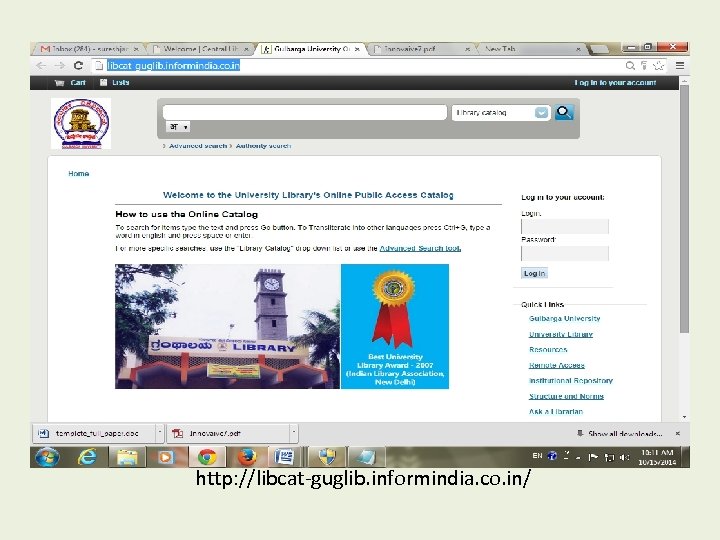
Task: Click the Password input field
Action: (x=565, y=253)
